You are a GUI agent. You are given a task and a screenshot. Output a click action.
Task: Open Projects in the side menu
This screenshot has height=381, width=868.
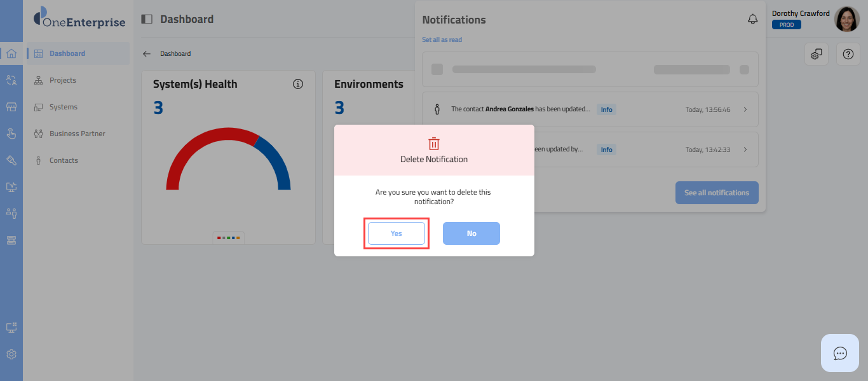pyautogui.click(x=62, y=80)
